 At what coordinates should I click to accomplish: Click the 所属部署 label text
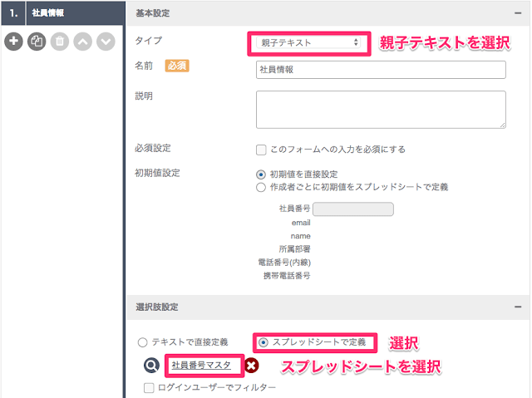coord(294,249)
